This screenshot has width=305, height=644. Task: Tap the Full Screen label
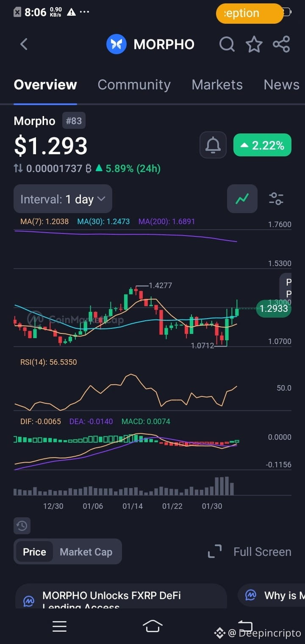[262, 552]
